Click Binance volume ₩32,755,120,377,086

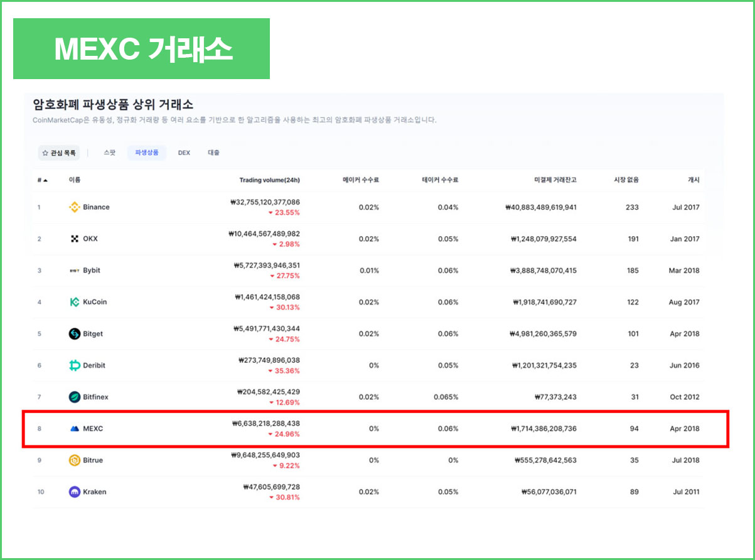click(265, 202)
